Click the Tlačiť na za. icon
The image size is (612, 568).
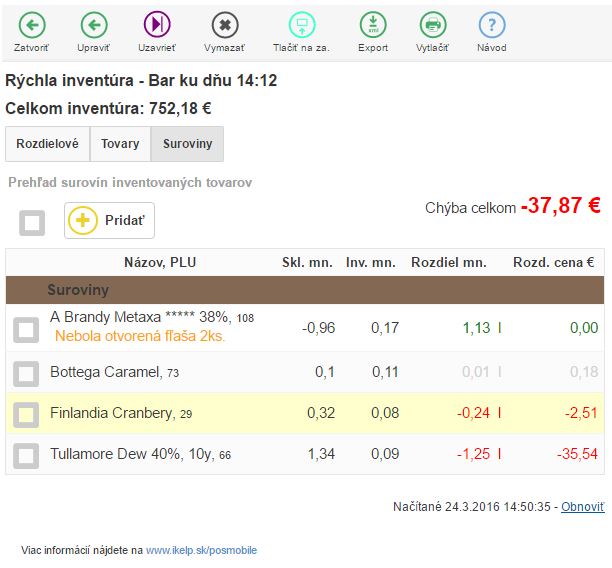[301, 25]
